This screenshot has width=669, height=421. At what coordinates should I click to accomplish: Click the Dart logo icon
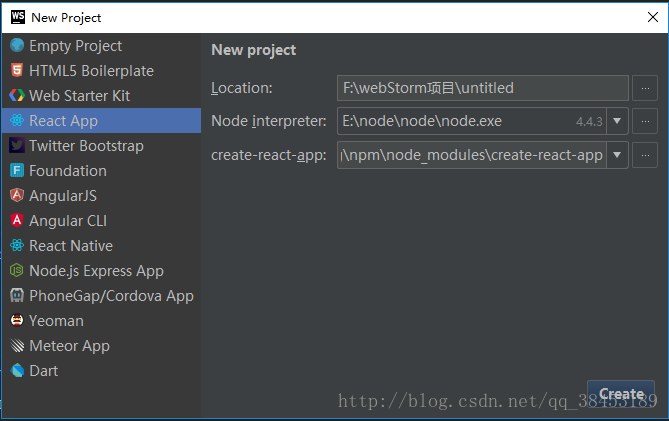click(17, 370)
